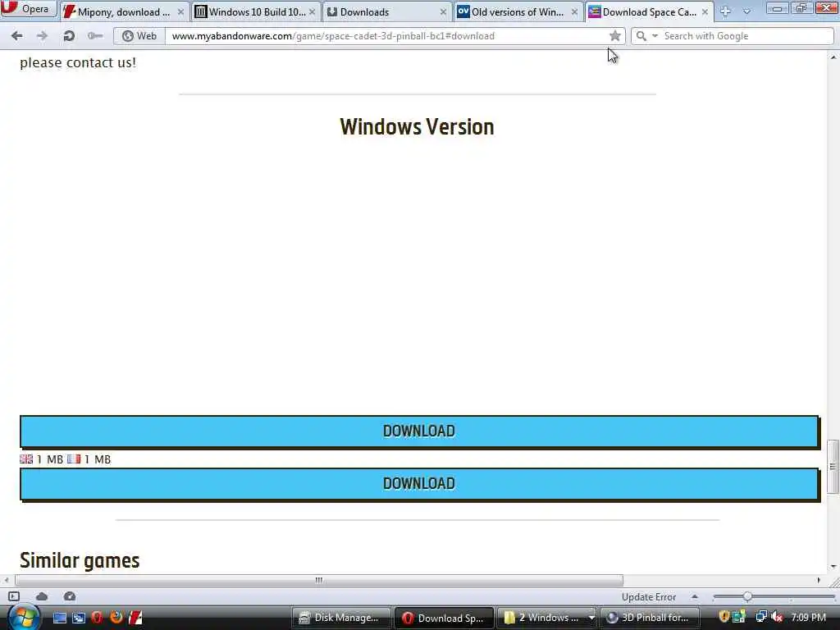The height and width of the screenshot is (630, 840).
Task: Open the 2 Windows Explorer taskbar group
Action: coord(547,618)
